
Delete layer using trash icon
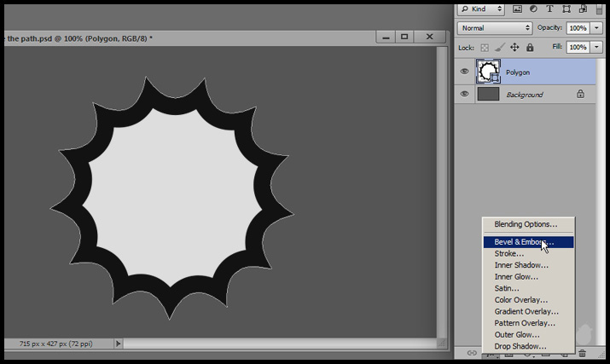pyautogui.click(x=583, y=353)
